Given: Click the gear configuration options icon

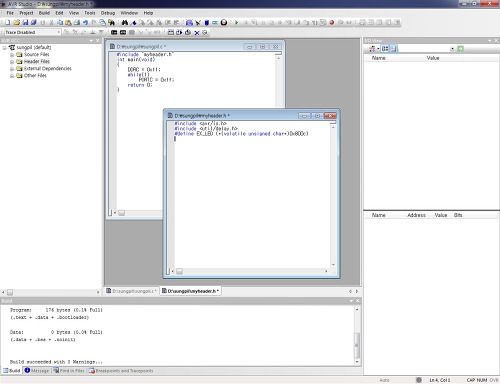Looking at the screenshot, I should [205, 33].
